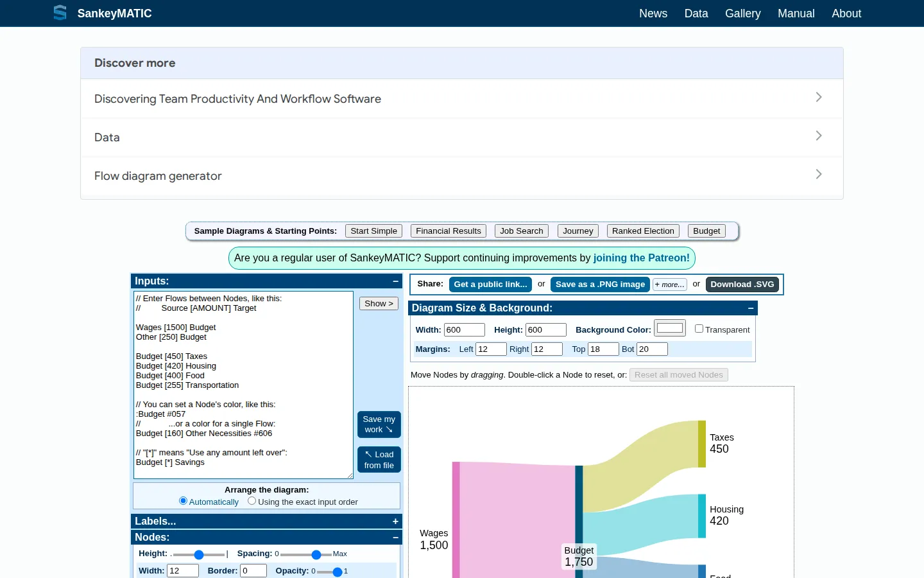Adjust the node Height slider
This screenshot has width=924, height=578.
point(199,554)
